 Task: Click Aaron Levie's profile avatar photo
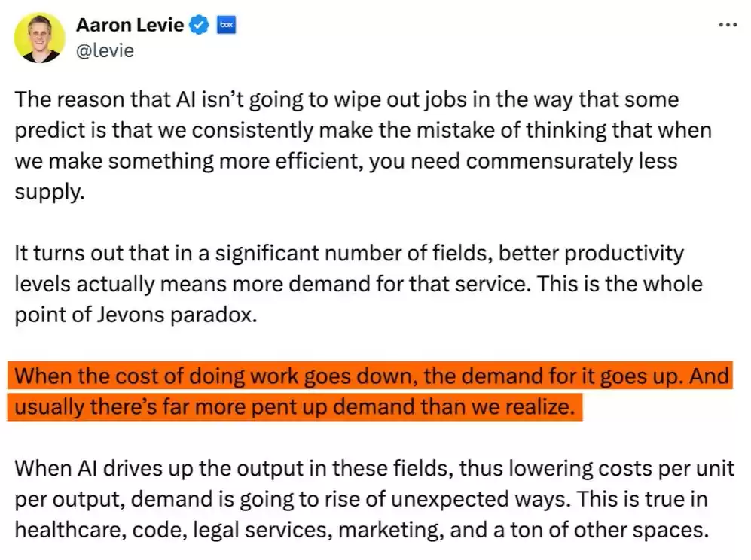tap(39, 37)
